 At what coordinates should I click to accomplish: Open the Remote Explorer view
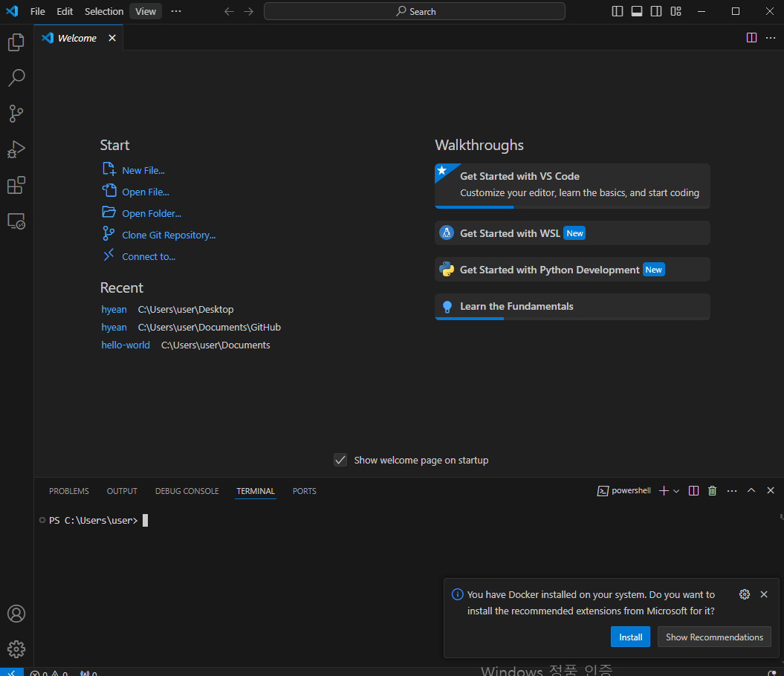click(16, 221)
